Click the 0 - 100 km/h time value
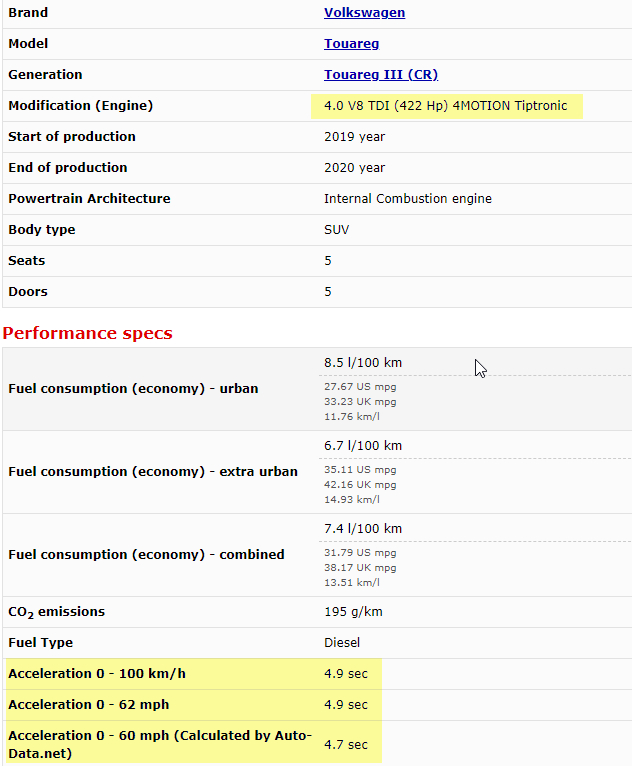 point(346,674)
